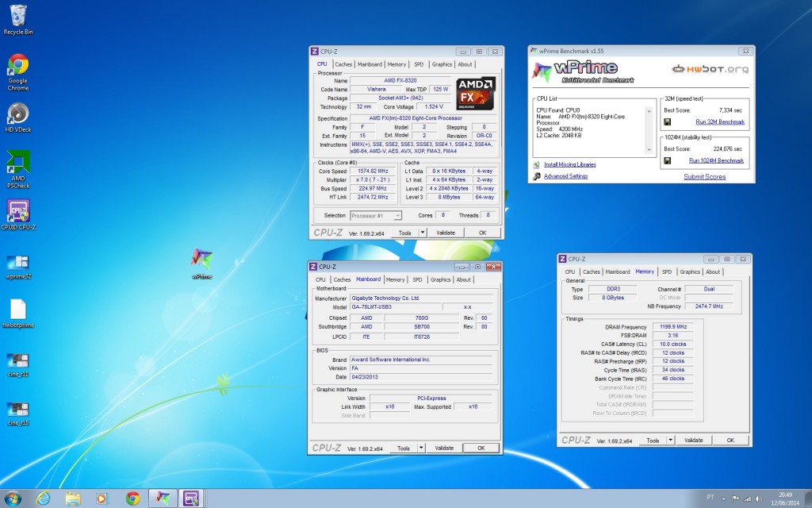The height and width of the screenshot is (508, 812).
Task: Select the hwbotprime file on the desktop
Action: coord(17,310)
